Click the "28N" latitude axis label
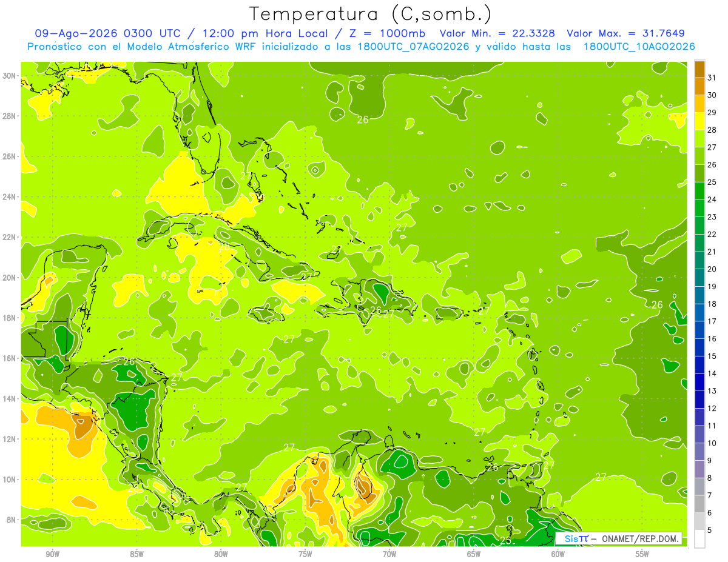This screenshot has width=728, height=562. [10, 116]
